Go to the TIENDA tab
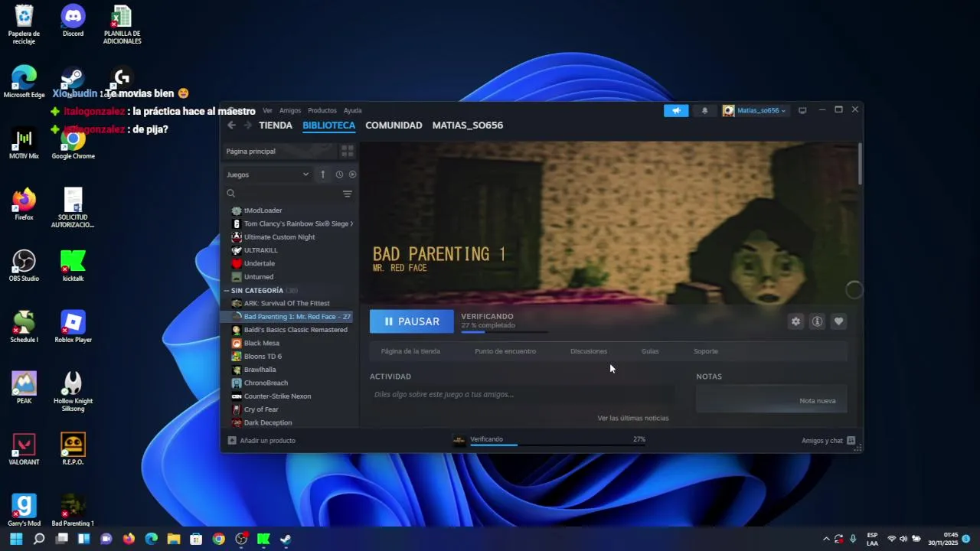The height and width of the screenshot is (551, 980). point(276,126)
